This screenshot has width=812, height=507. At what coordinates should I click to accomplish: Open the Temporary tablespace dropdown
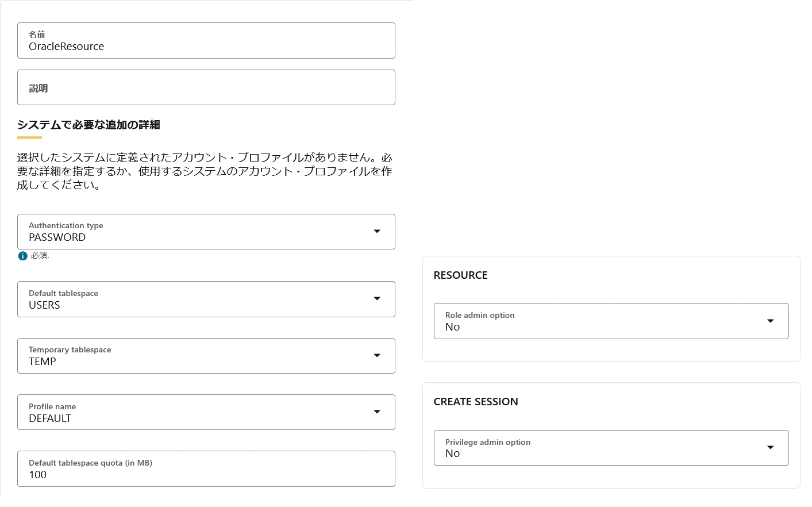point(206,356)
